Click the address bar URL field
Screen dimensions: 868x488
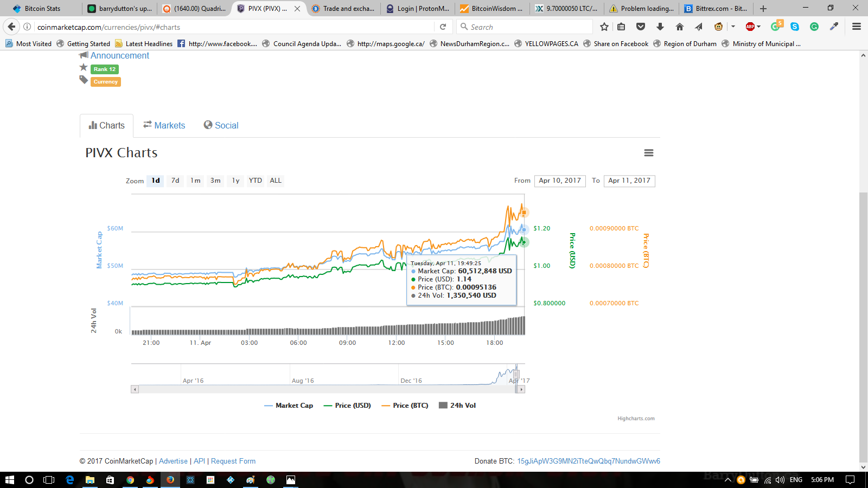click(x=233, y=27)
